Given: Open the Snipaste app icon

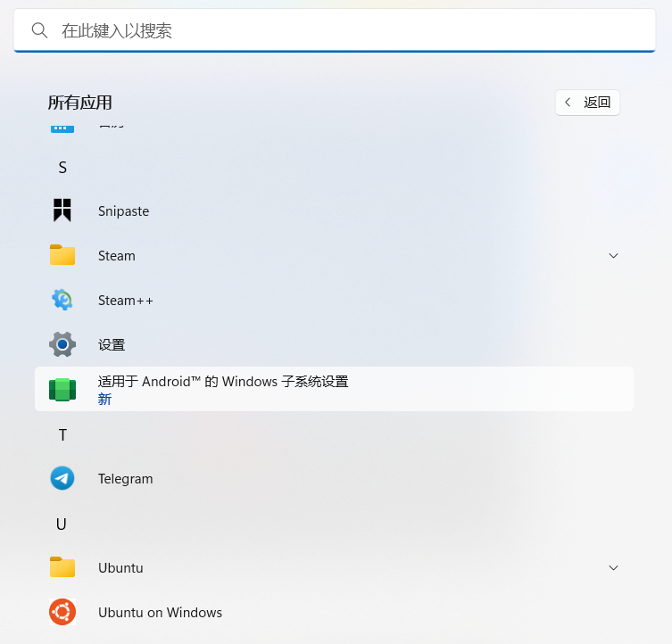Looking at the screenshot, I should point(62,210).
